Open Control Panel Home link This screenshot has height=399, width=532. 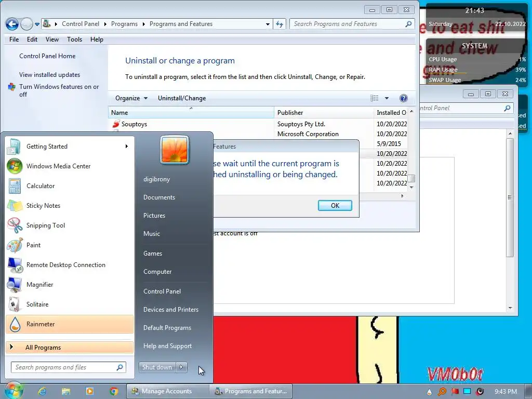point(47,56)
